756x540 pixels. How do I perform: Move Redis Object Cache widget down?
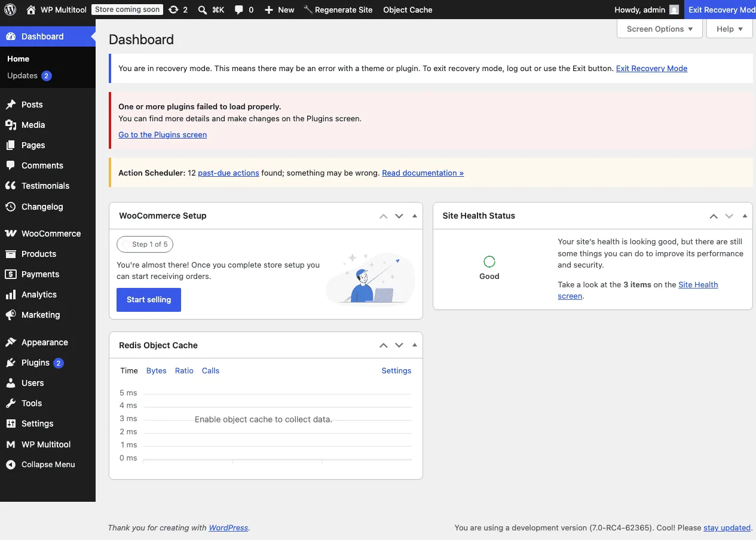coord(399,345)
